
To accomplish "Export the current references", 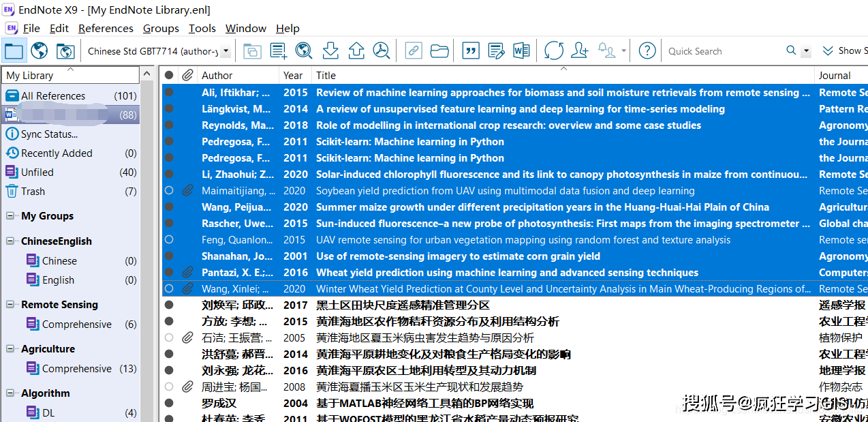I will point(356,50).
